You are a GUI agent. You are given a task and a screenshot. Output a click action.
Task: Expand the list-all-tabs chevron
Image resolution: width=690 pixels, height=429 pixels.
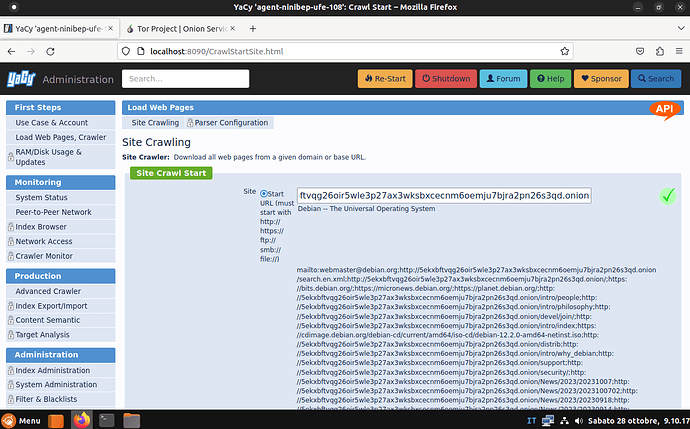tap(681, 29)
